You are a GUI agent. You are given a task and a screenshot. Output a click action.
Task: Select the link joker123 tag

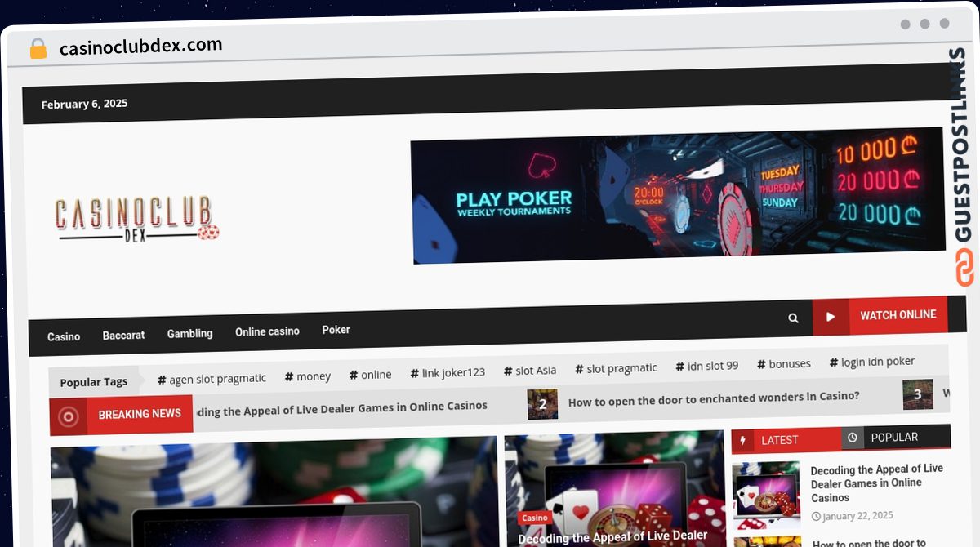(448, 373)
